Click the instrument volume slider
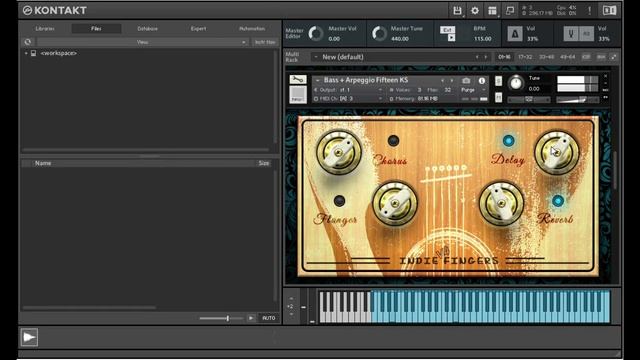 (577, 99)
